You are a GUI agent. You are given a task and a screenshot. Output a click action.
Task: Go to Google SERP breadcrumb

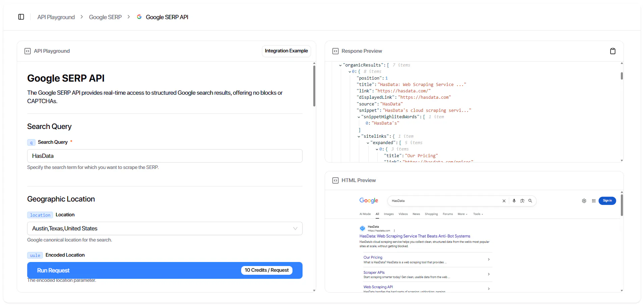(x=105, y=17)
